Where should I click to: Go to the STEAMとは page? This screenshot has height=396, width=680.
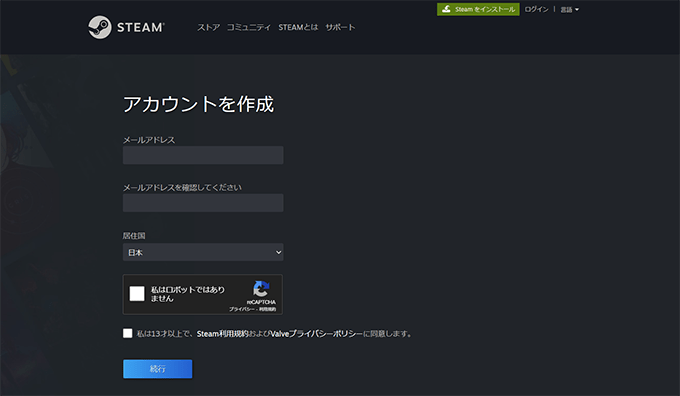[298, 27]
